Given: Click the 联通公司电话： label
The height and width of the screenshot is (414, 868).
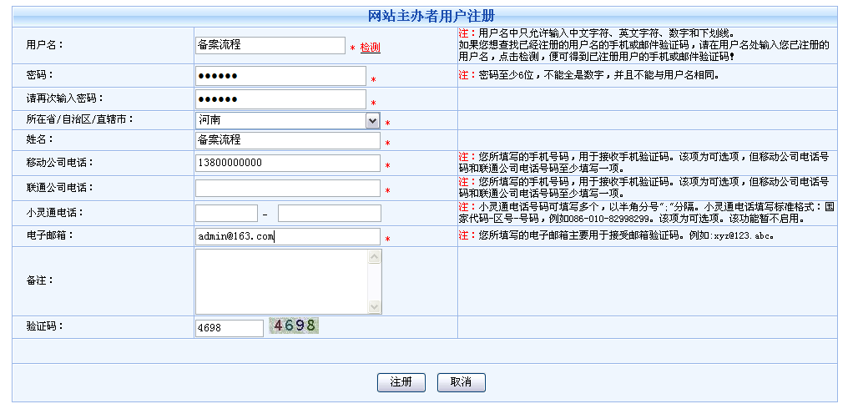Looking at the screenshot, I should point(60,188).
